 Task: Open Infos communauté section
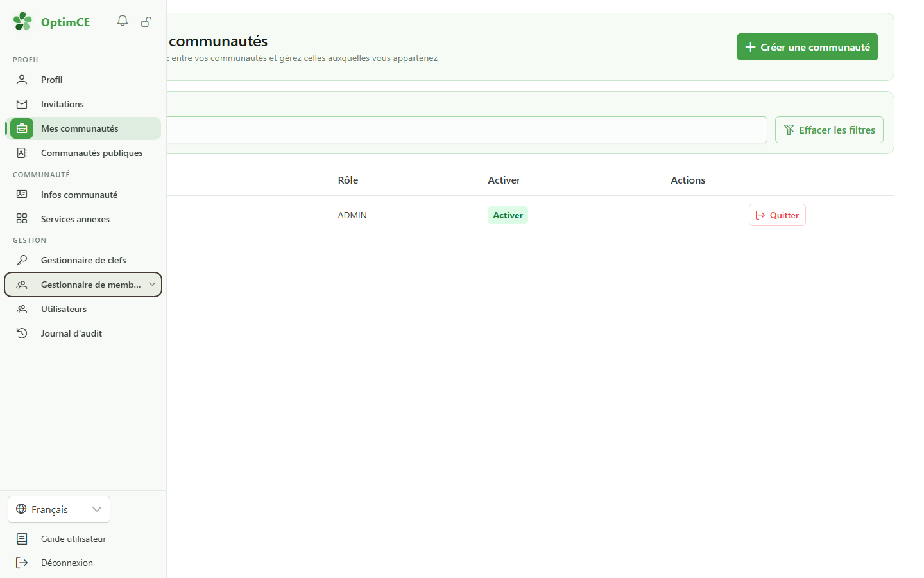pos(83,195)
